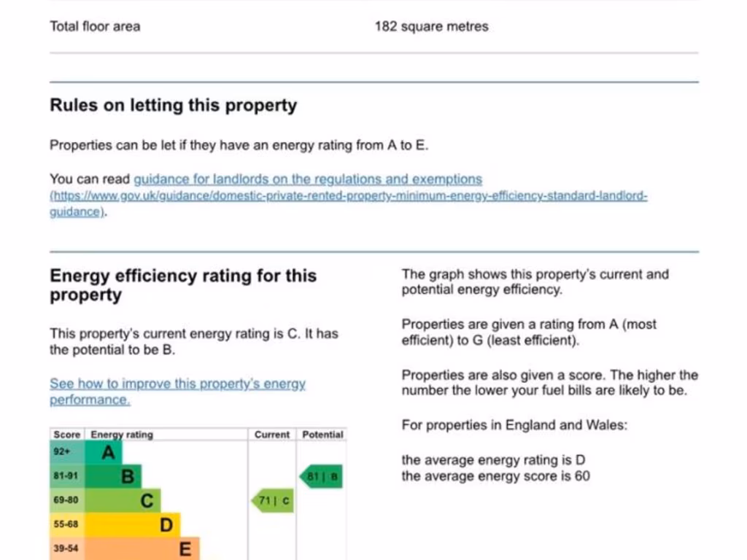Click 'See how to improve this property's energy performance' link
Viewport: 747px width, 560px height.
(x=177, y=392)
